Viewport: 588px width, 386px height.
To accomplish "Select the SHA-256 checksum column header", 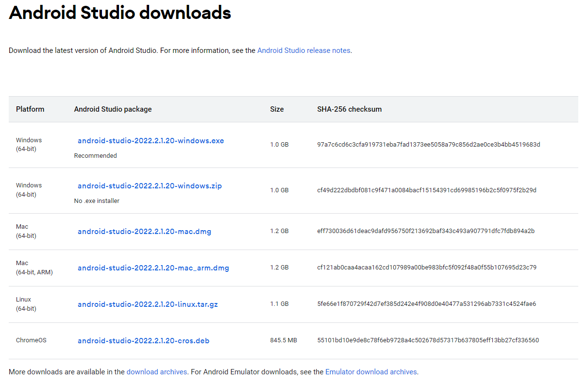I will (x=349, y=109).
